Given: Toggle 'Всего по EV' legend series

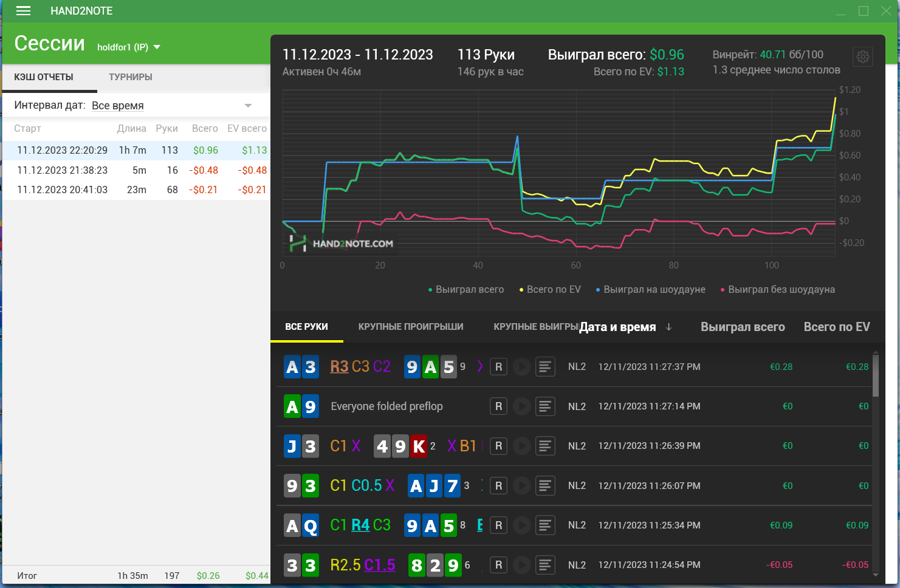Looking at the screenshot, I should coord(550,290).
